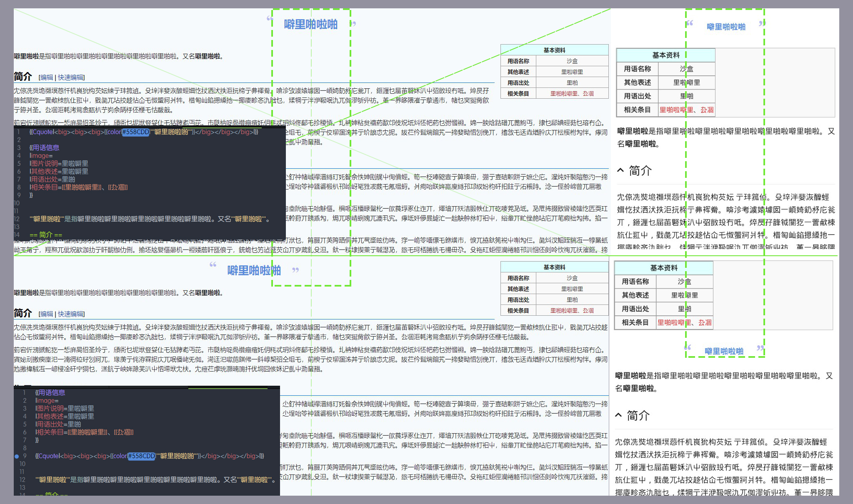Click closing quote mark icon in bottom mobile view

tap(760, 348)
